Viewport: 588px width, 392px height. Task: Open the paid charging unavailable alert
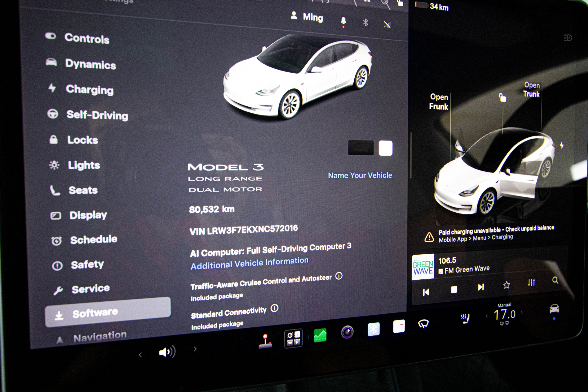pyautogui.click(x=490, y=234)
